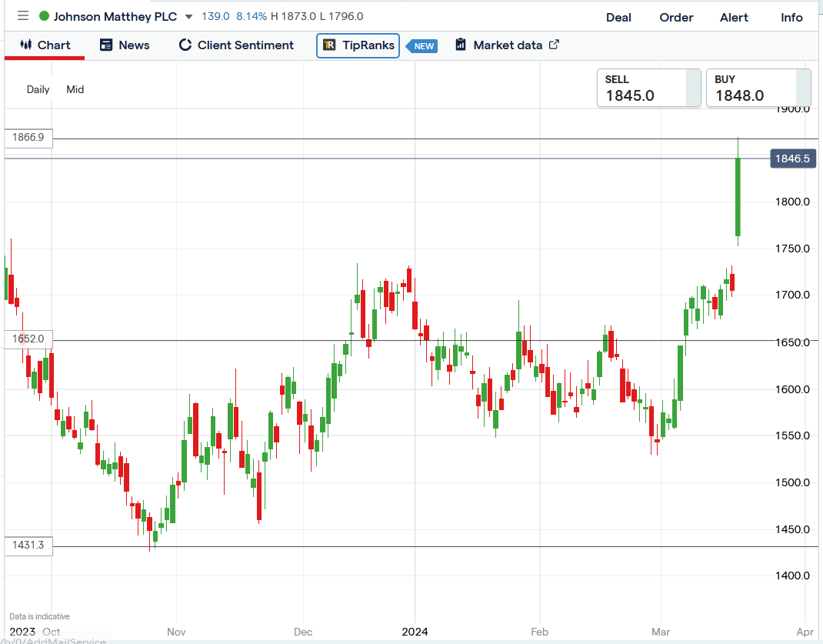
Task: Open the Client Sentiment tab
Action: [x=236, y=45]
